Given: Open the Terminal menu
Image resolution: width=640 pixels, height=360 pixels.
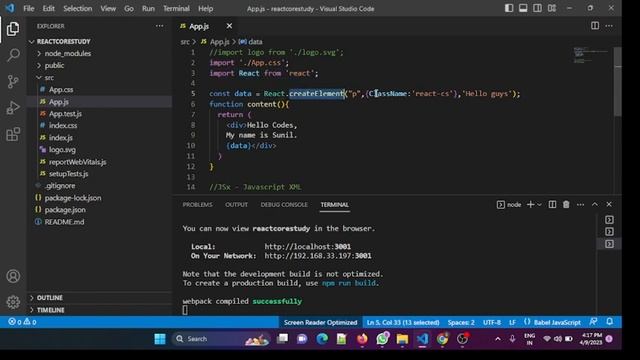Looking at the screenshot, I should [x=176, y=8].
